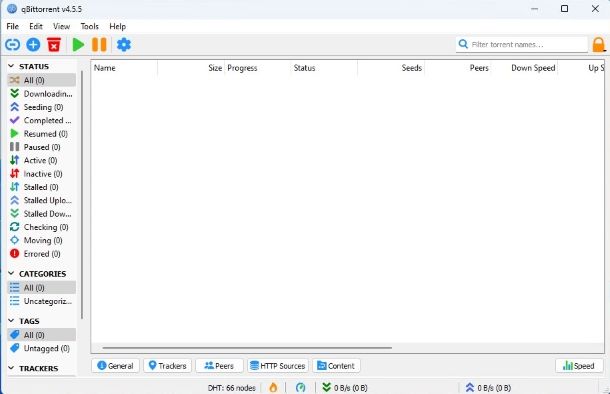This screenshot has height=394, width=610.
Task: Open the Tools menu
Action: [89, 26]
